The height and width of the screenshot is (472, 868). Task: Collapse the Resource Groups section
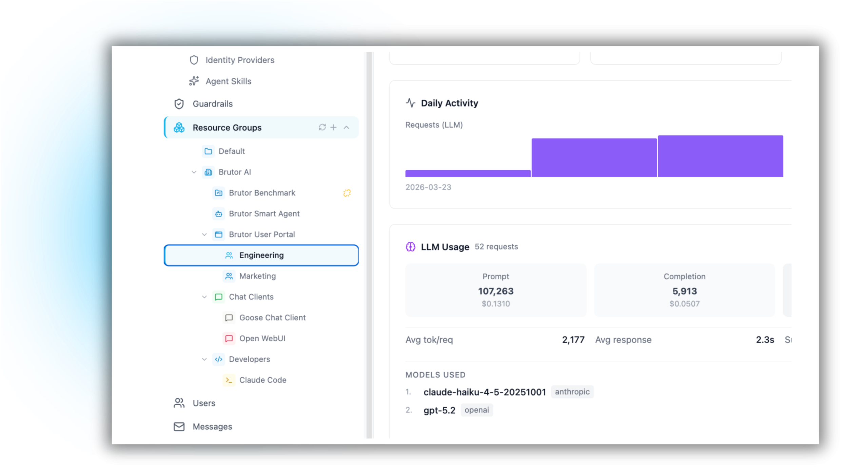(346, 127)
